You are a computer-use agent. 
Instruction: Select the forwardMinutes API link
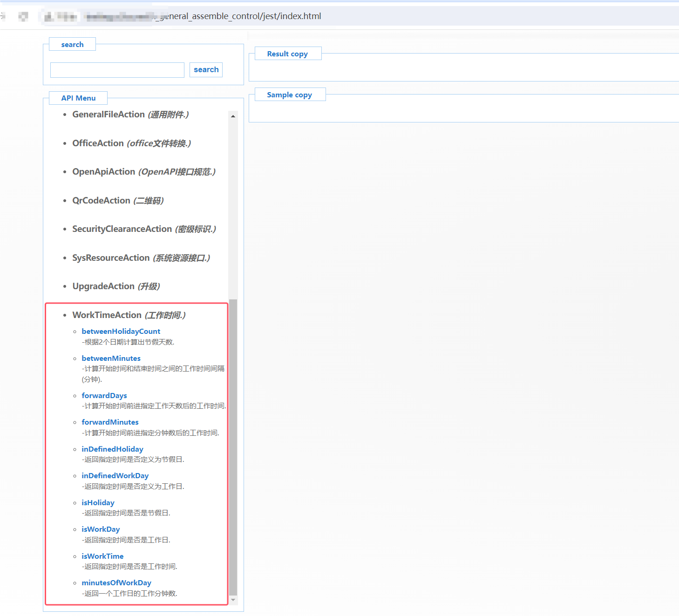tap(110, 422)
